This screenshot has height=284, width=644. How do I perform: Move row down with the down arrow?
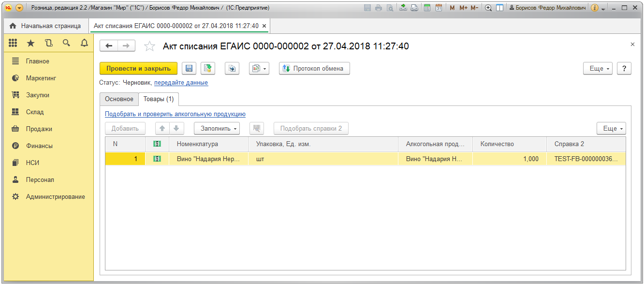coord(176,129)
